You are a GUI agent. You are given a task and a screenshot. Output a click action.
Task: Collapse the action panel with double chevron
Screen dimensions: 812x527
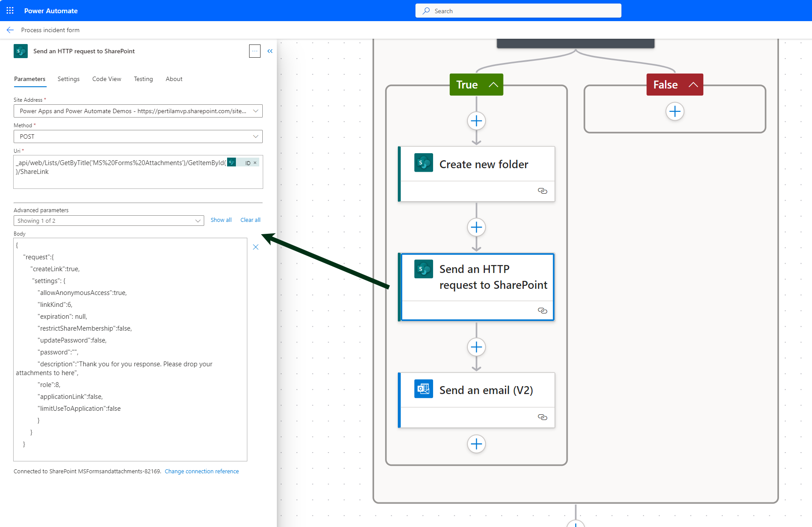[x=270, y=51]
